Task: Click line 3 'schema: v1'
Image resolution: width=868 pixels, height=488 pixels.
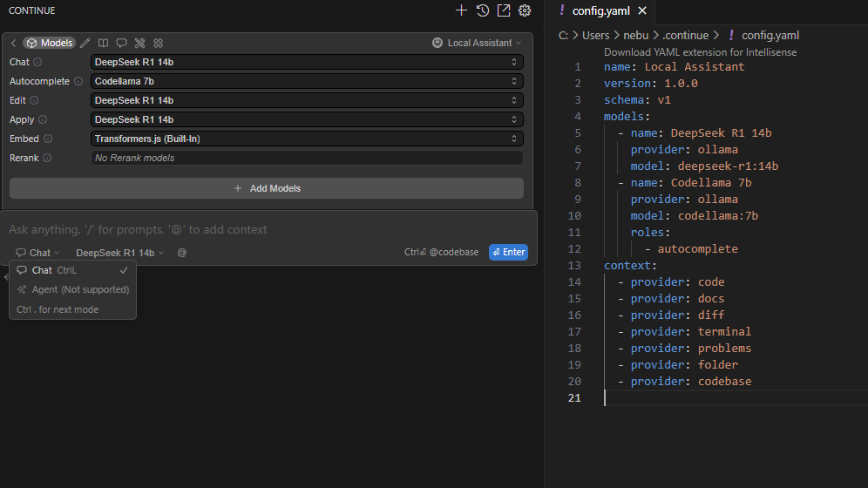Action: 637,100
